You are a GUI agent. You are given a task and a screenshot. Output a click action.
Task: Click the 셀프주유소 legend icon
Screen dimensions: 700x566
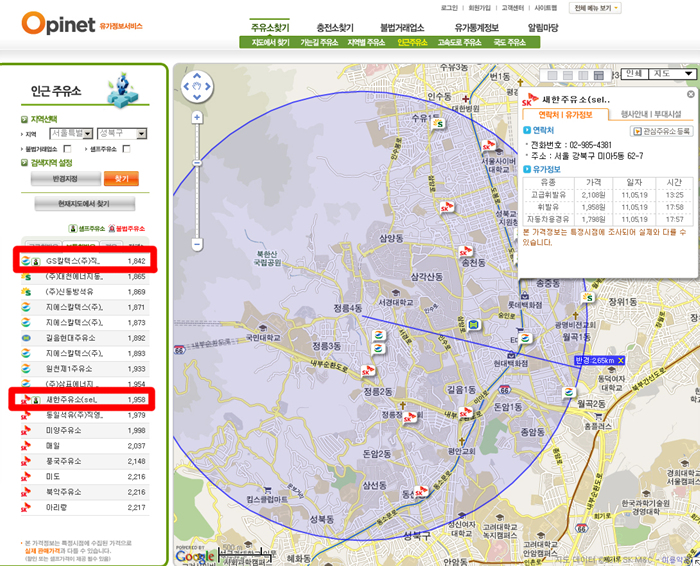73,229
